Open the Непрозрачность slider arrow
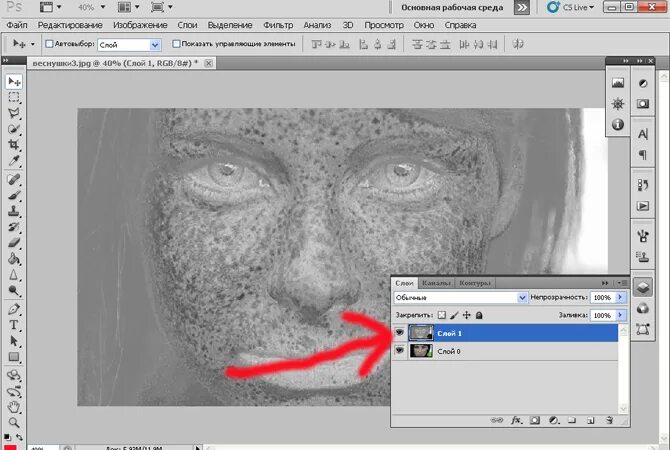The width and height of the screenshot is (670, 450). pyautogui.click(x=620, y=297)
